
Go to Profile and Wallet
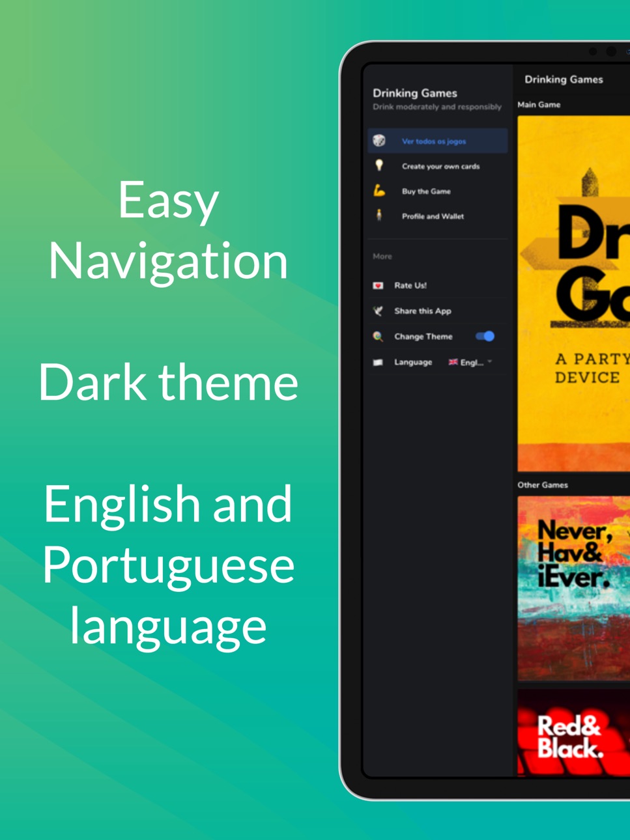point(438,216)
